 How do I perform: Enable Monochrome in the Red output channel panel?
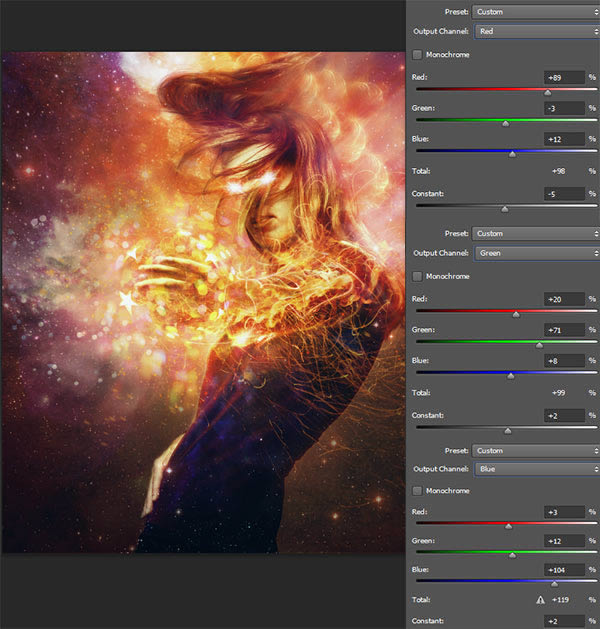[x=417, y=55]
